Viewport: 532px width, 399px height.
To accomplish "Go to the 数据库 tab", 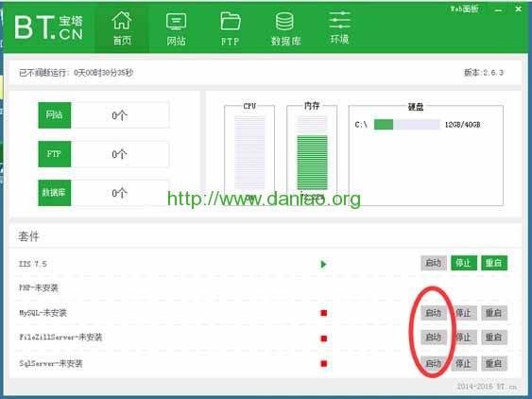I will click(285, 29).
